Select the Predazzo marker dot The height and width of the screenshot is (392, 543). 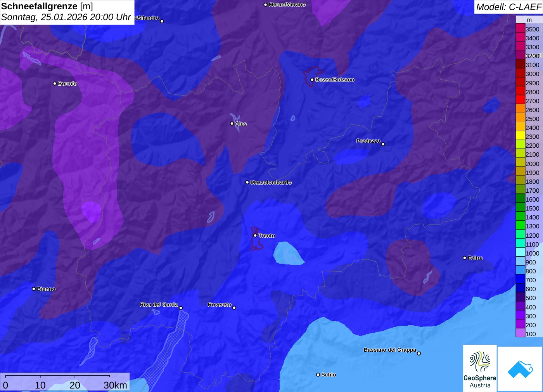coord(383,144)
